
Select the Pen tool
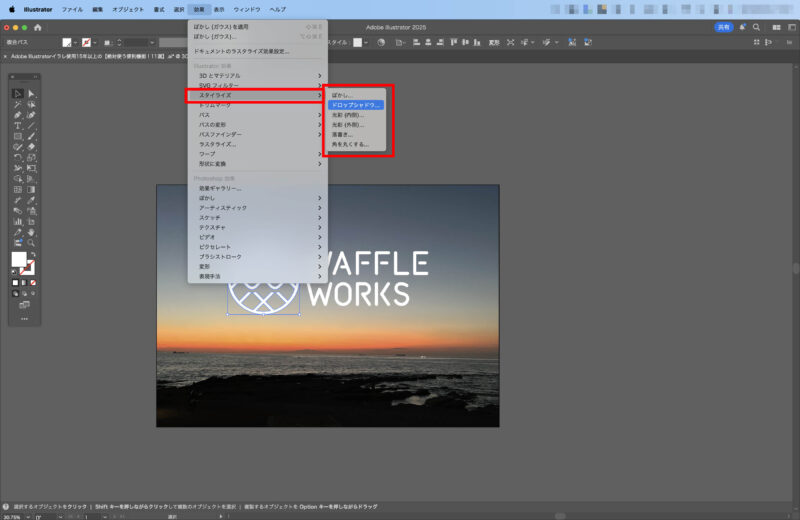coord(18,114)
